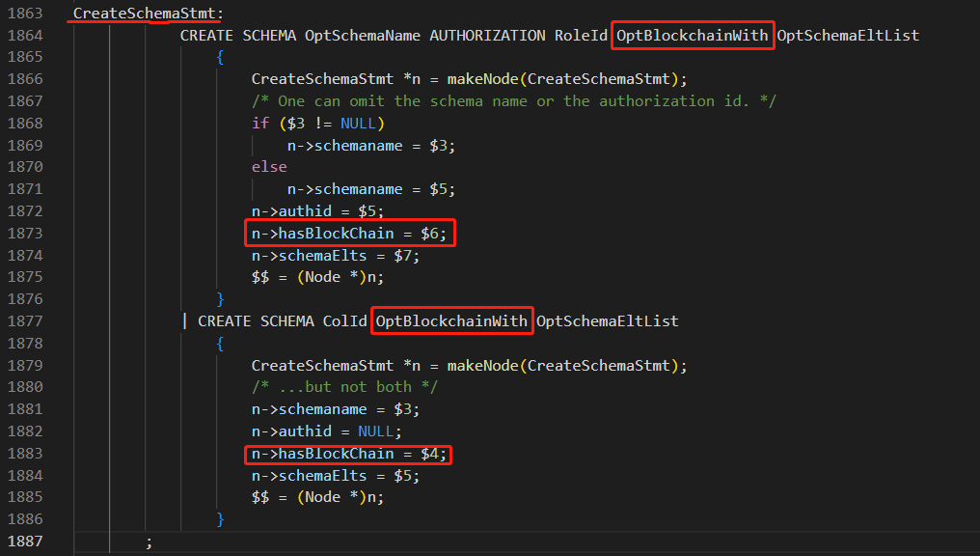Click n->schemaname = $3 on line 1881
980x556 pixels.
point(336,409)
